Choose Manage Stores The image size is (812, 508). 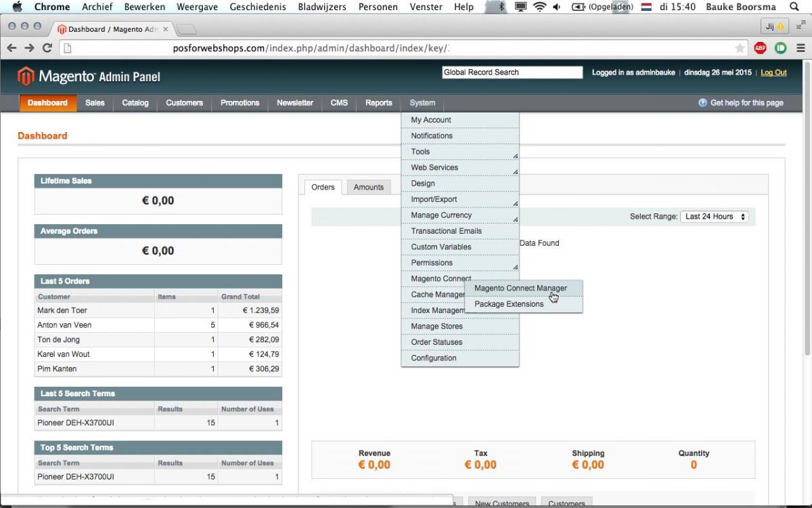tap(460, 326)
